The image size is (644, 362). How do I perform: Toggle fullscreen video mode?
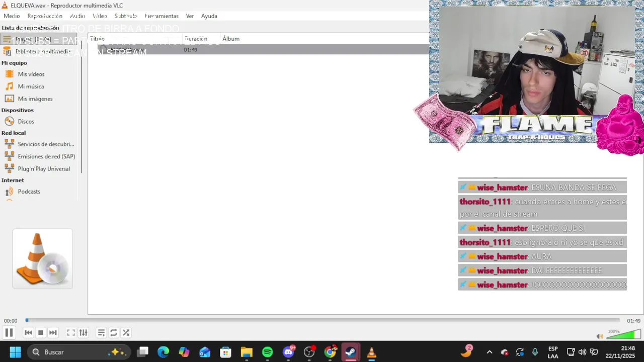click(71, 333)
